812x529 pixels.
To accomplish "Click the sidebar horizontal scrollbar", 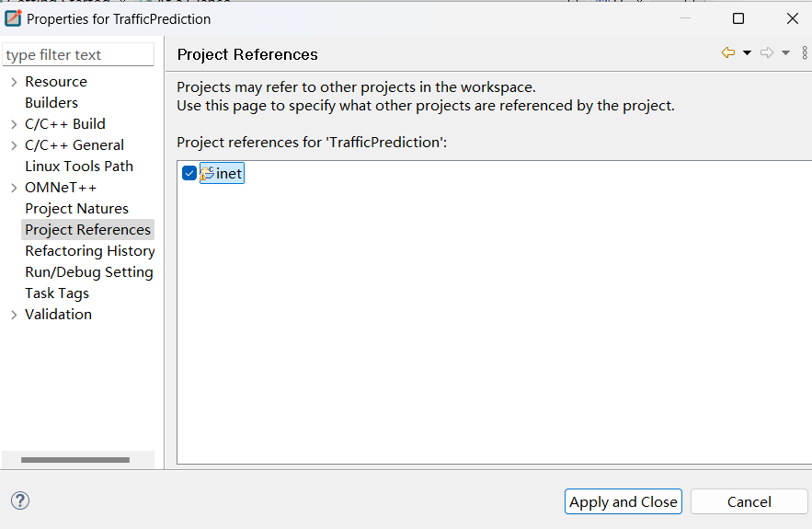I will 74,459.
